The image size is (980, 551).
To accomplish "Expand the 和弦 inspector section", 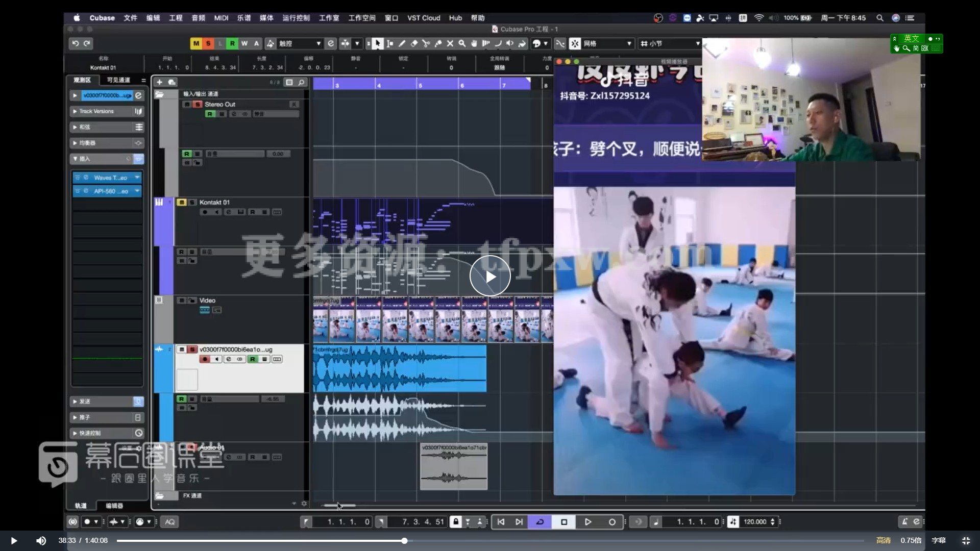I will click(x=75, y=127).
